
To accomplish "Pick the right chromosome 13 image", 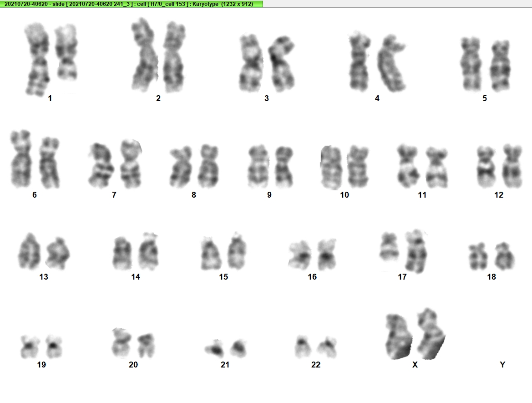I will pyautogui.click(x=58, y=254).
